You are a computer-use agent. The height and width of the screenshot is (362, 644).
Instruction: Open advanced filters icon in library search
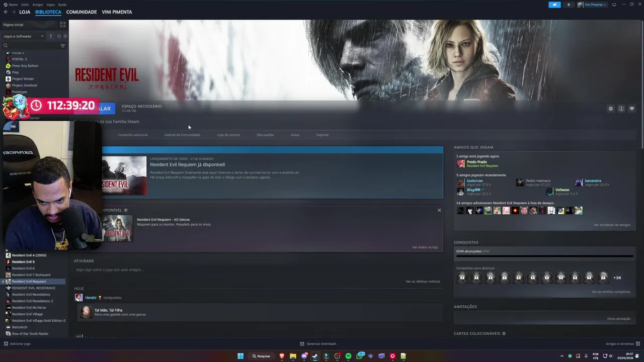point(63,46)
